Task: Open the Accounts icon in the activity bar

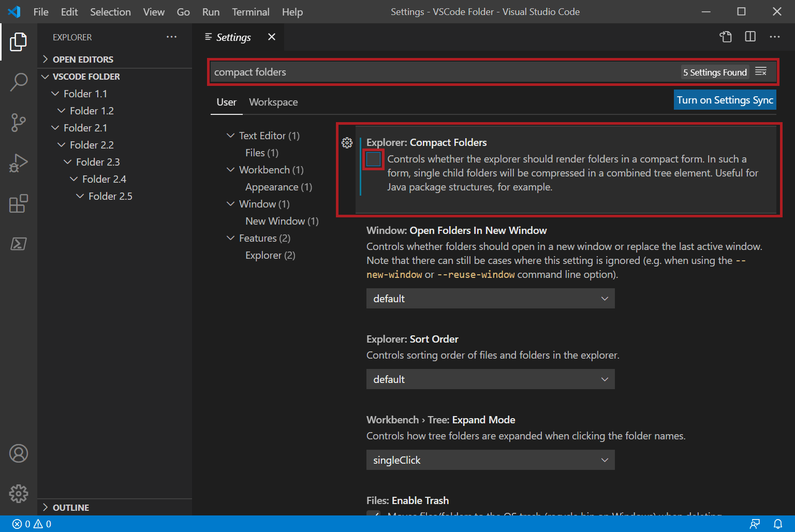Action: (x=19, y=453)
